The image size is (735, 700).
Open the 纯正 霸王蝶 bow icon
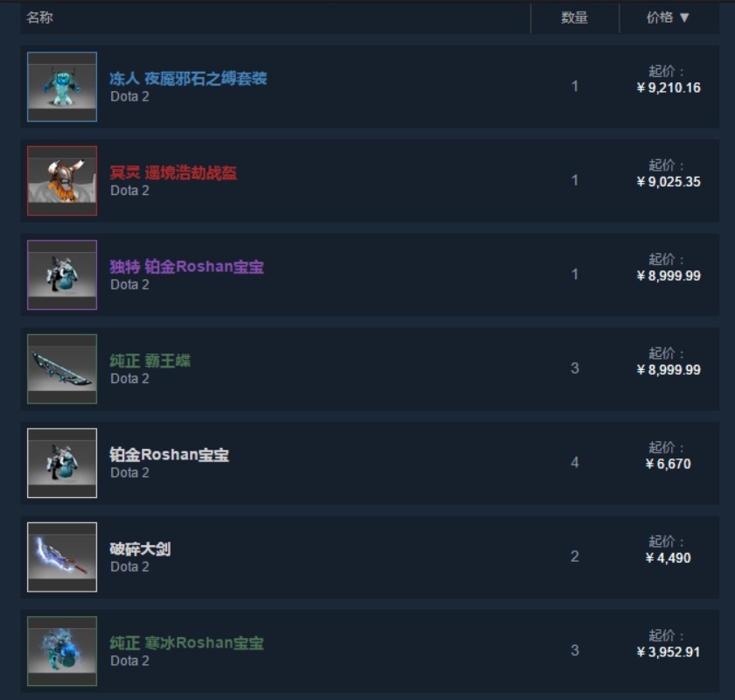pyautogui.click(x=62, y=369)
